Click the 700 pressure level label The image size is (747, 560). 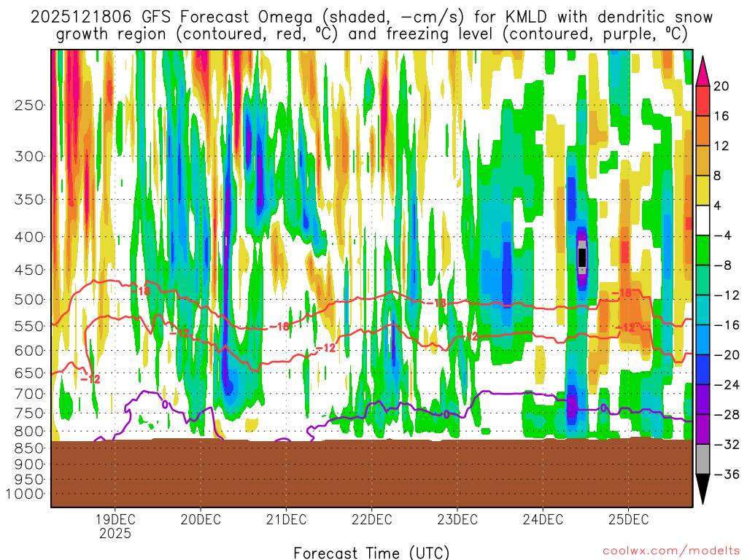coord(29,394)
